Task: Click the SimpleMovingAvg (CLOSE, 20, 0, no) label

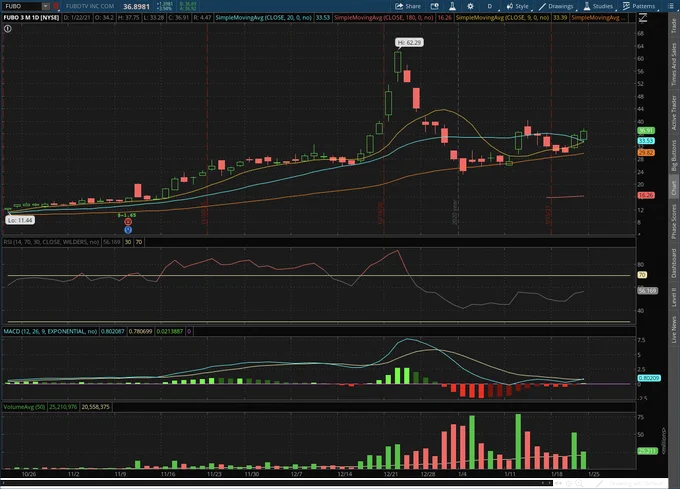Action: [264, 18]
